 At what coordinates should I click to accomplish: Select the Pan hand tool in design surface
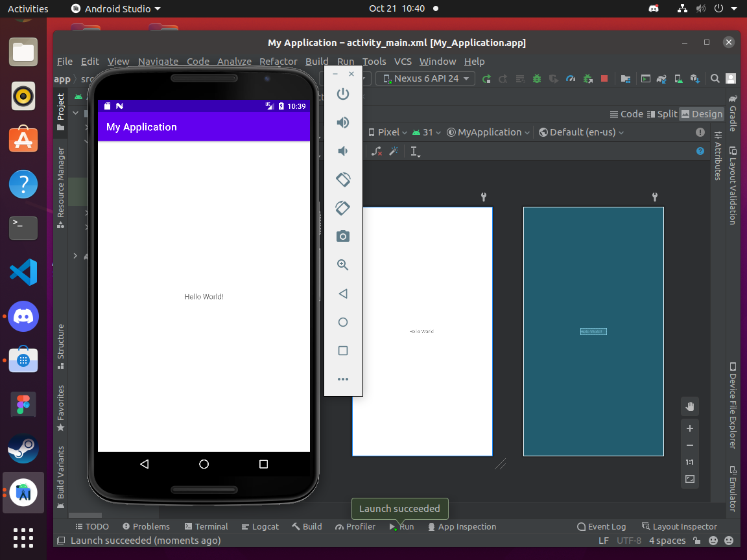point(690,406)
